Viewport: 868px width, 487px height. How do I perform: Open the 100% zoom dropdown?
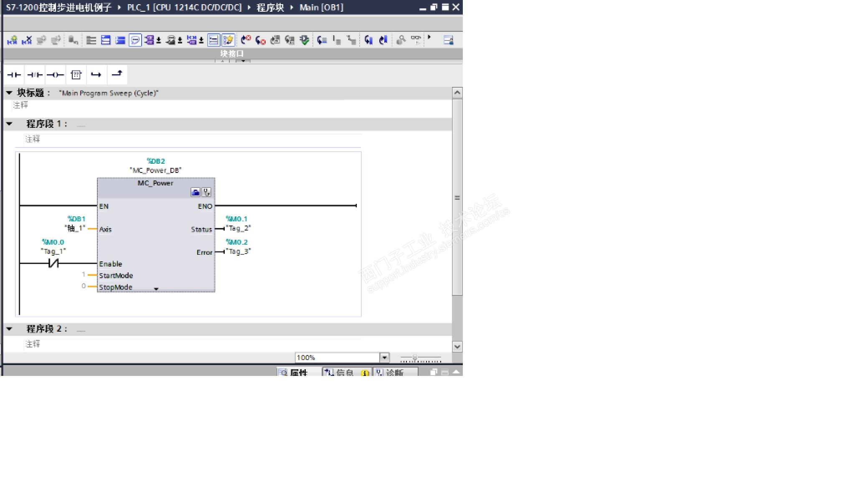(384, 358)
